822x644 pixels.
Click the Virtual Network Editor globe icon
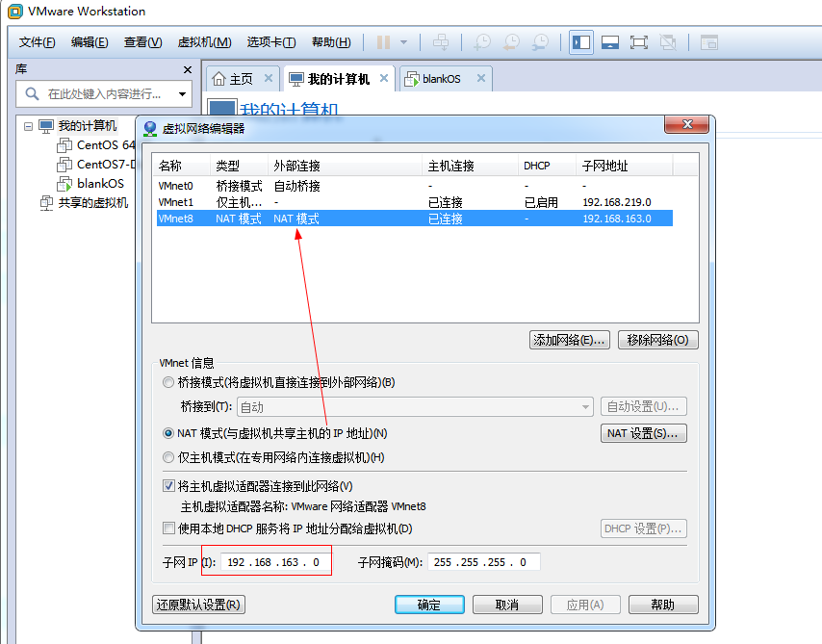point(150,128)
